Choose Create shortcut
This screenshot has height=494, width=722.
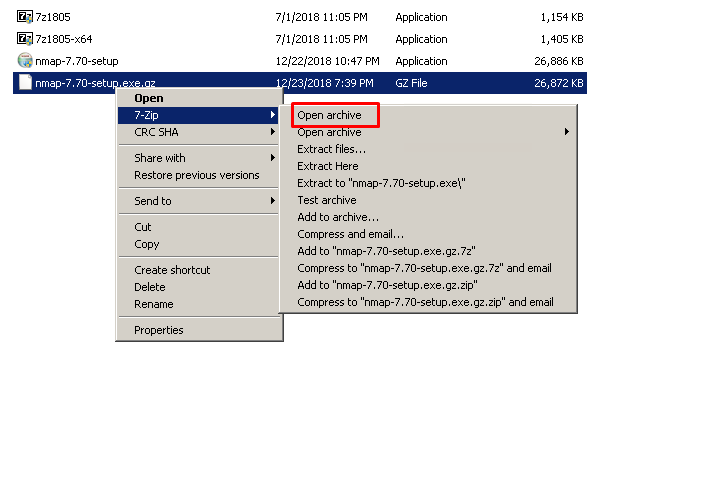[200, 270]
